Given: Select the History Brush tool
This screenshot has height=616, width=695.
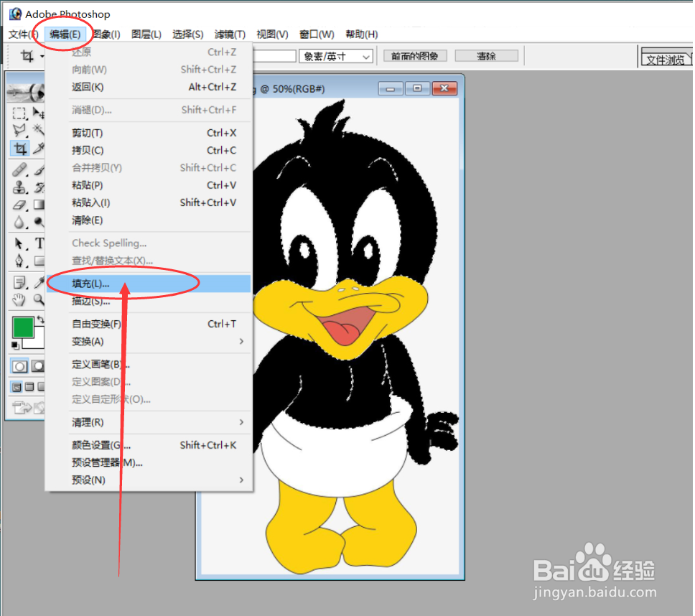Looking at the screenshot, I should 39,187.
